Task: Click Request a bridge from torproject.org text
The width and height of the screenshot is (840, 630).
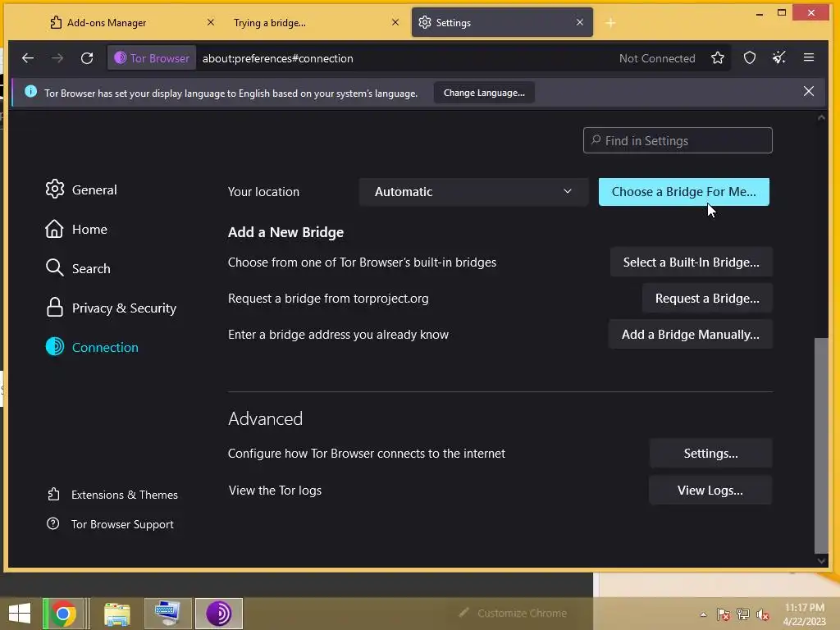Action: pyautogui.click(x=328, y=299)
